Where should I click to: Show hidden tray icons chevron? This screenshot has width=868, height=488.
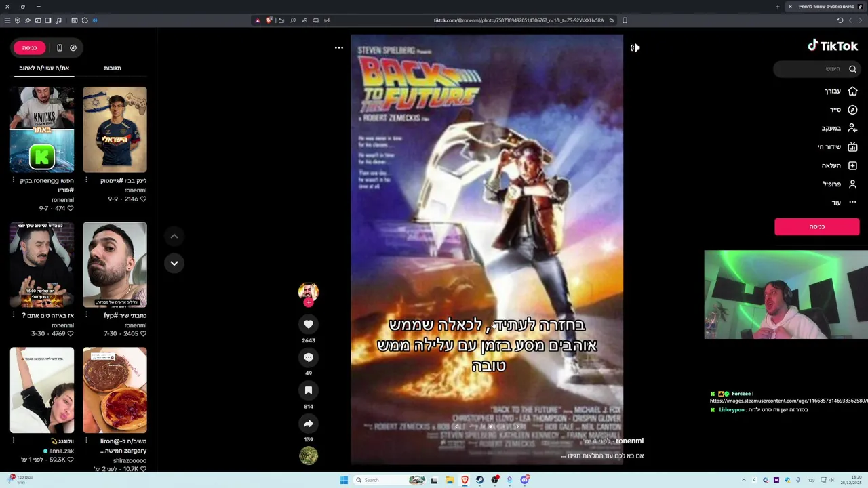pos(743,480)
